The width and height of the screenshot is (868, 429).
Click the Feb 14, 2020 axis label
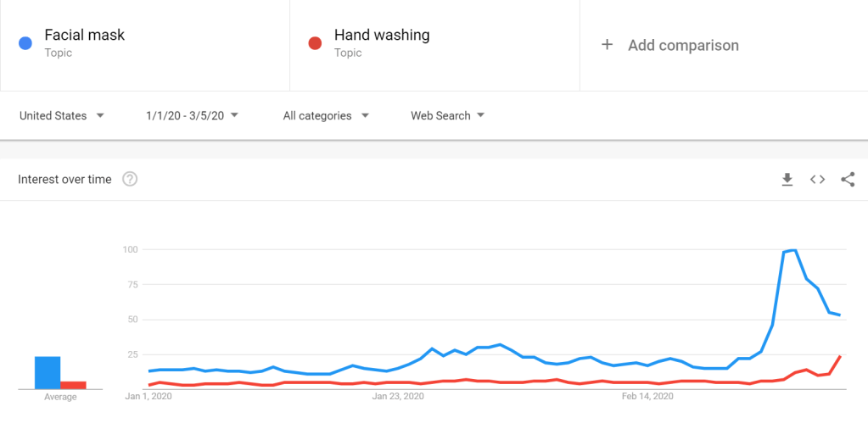647,396
